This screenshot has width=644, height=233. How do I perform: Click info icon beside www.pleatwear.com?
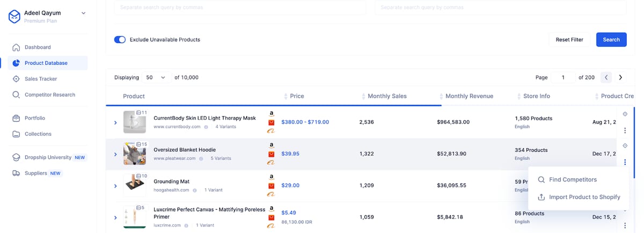point(201,159)
